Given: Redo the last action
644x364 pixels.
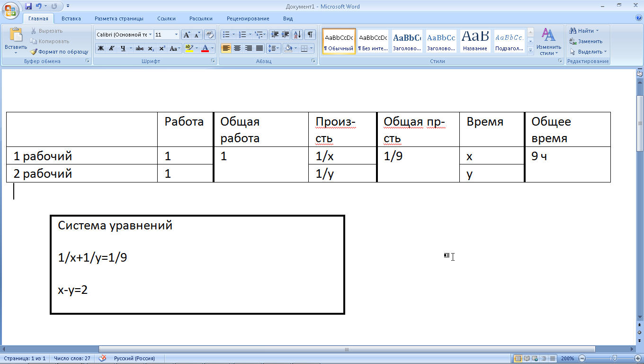Looking at the screenshot, I should (x=54, y=6).
